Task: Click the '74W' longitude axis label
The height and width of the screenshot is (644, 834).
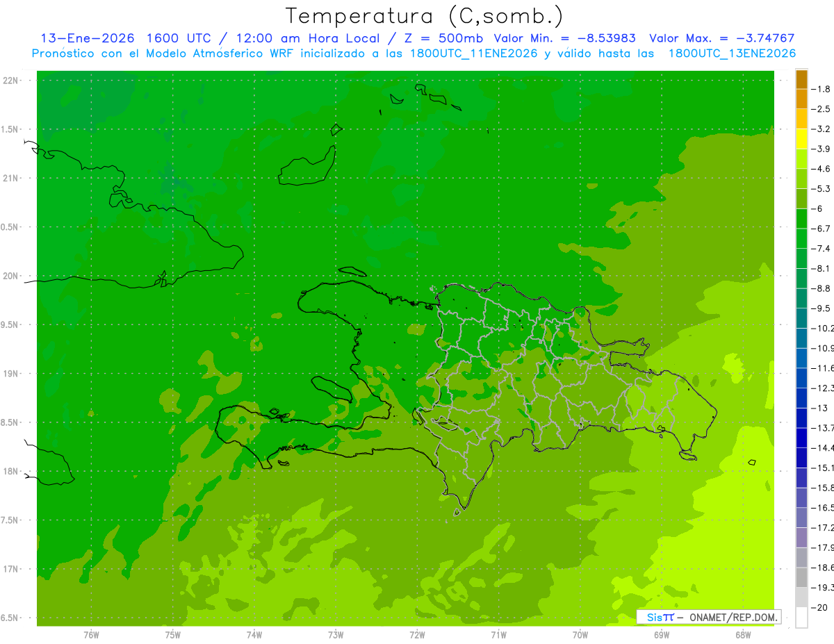Action: point(254,634)
